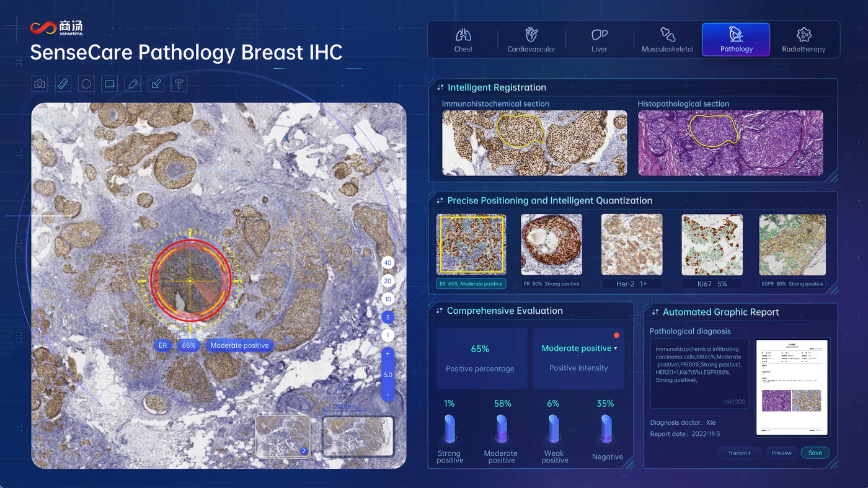This screenshot has width=868, height=488.
Task: Select the ER 65% Moderate positive thumbnail
Action: [x=471, y=244]
